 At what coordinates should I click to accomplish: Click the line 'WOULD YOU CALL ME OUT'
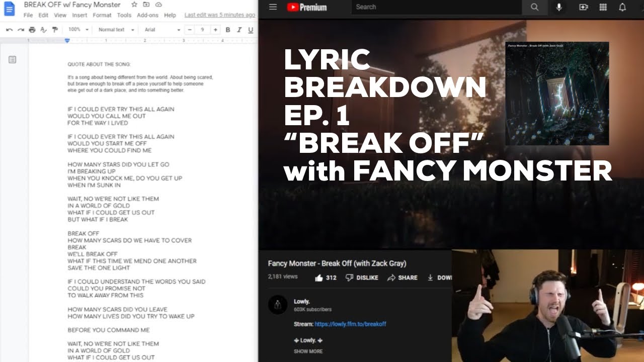[x=107, y=116]
